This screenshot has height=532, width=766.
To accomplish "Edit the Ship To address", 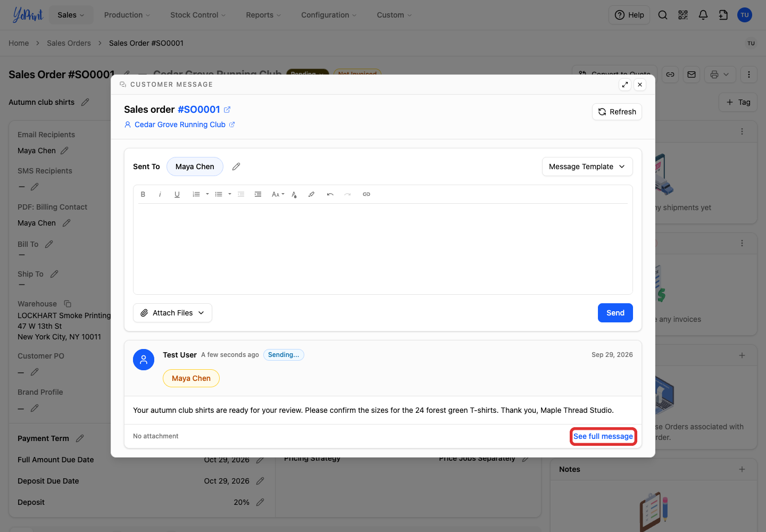I will [x=54, y=274].
